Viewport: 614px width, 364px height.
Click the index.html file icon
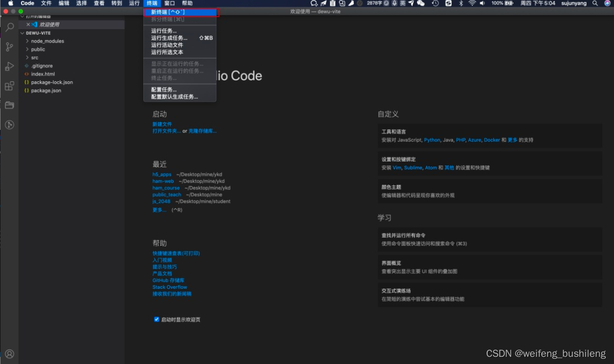[x=27, y=74]
